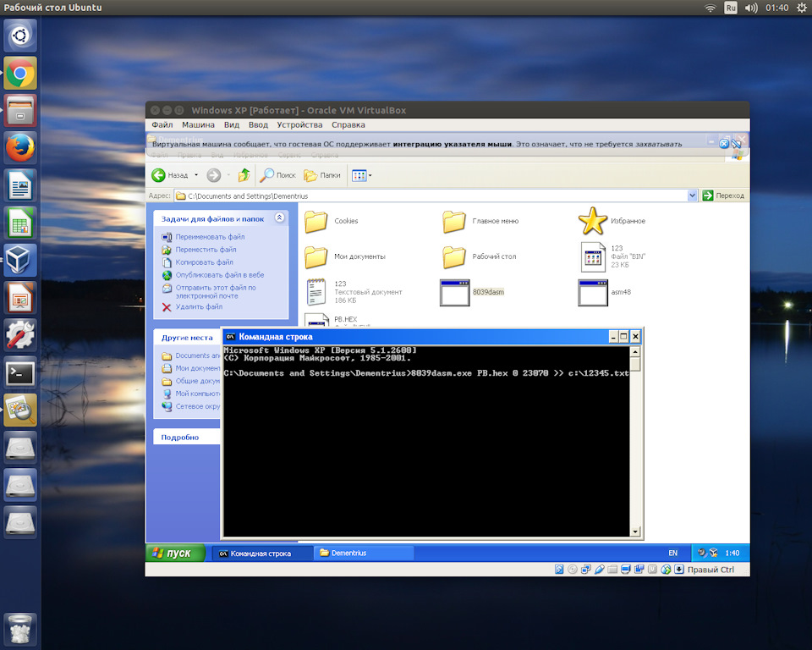Select the Cookies folder
This screenshot has width=812, height=650.
[x=332, y=222]
